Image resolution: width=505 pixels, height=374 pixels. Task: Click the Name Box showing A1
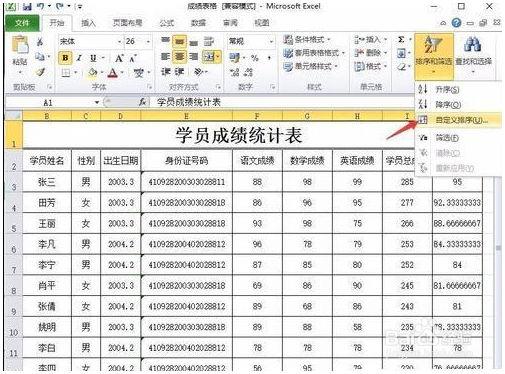coord(48,102)
